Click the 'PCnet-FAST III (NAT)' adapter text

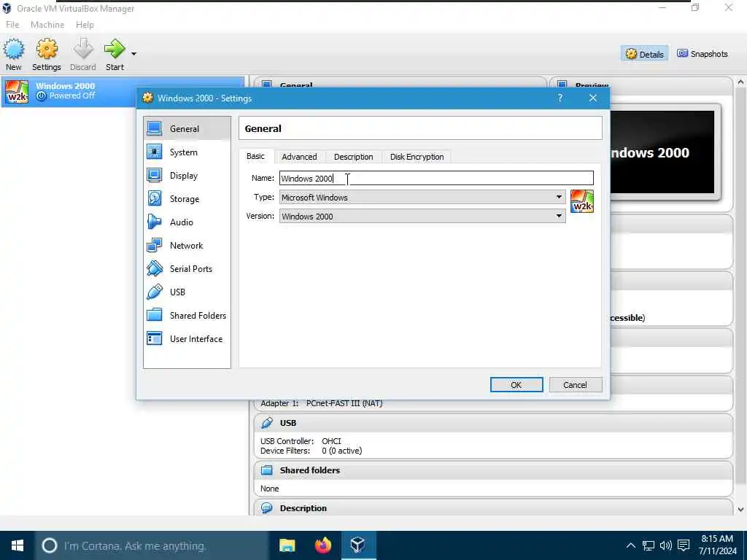[344, 403]
